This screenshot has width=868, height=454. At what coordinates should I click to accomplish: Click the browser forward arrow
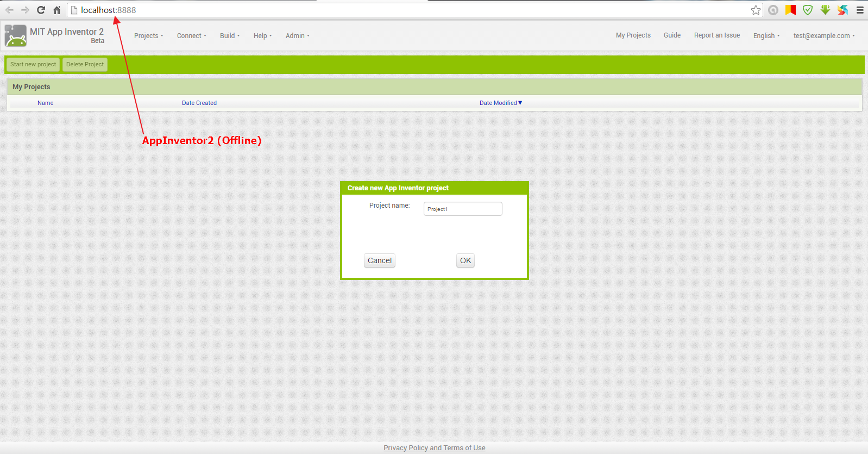pos(25,10)
